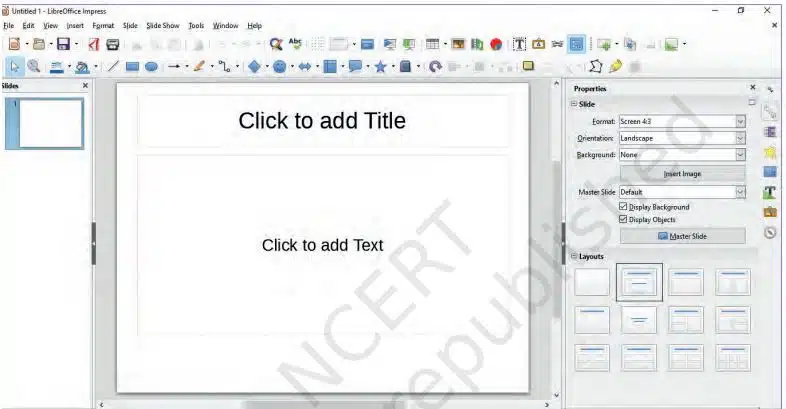Image resolution: width=786 pixels, height=409 pixels.
Task: Click the Spelling check Abc icon
Action: pos(295,44)
